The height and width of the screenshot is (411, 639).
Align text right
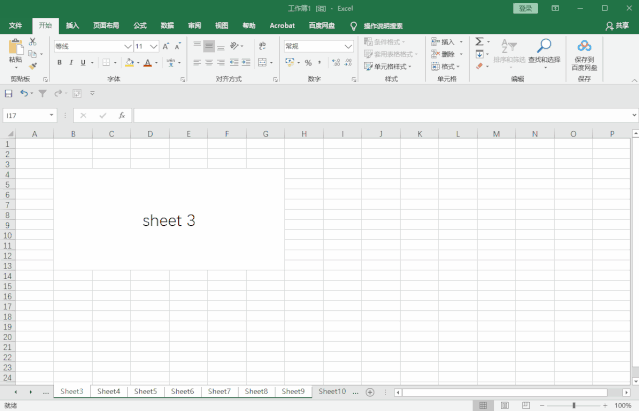pos(221,62)
